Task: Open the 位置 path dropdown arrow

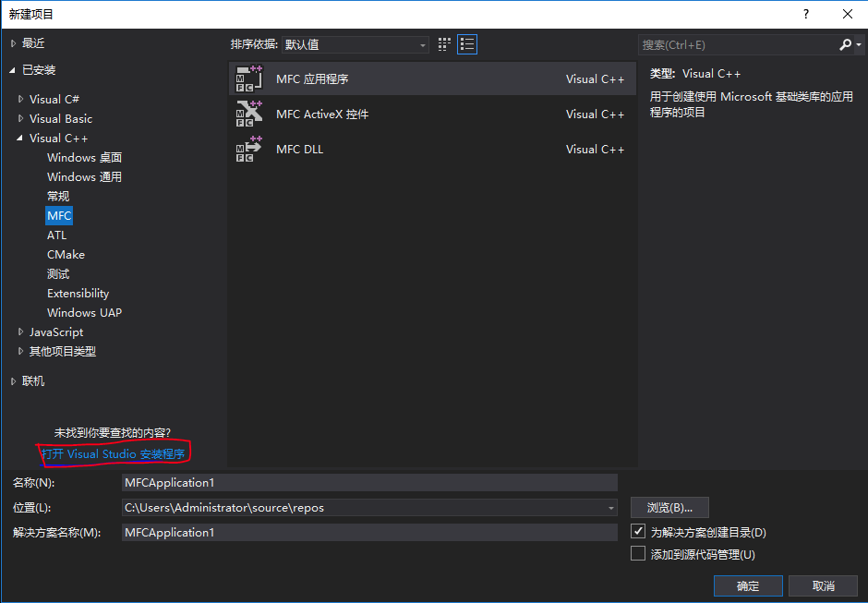Action: 610,508
